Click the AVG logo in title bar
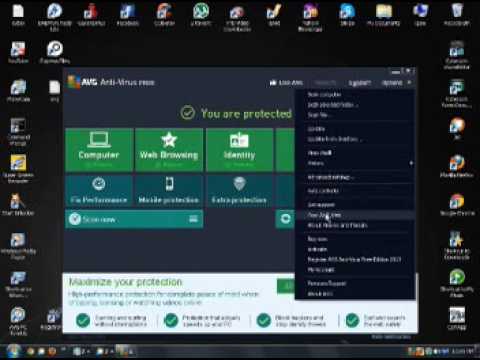Image resolution: width=480 pixels, height=360 pixels. 82,82
